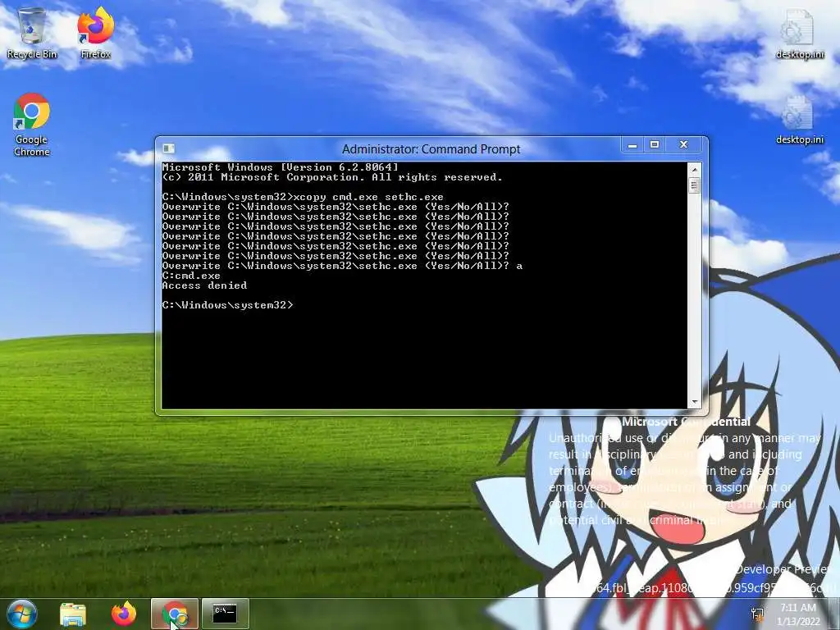This screenshot has height=630, width=840.
Task: Launch the Firefox desktop shortcut
Action: (x=95, y=32)
